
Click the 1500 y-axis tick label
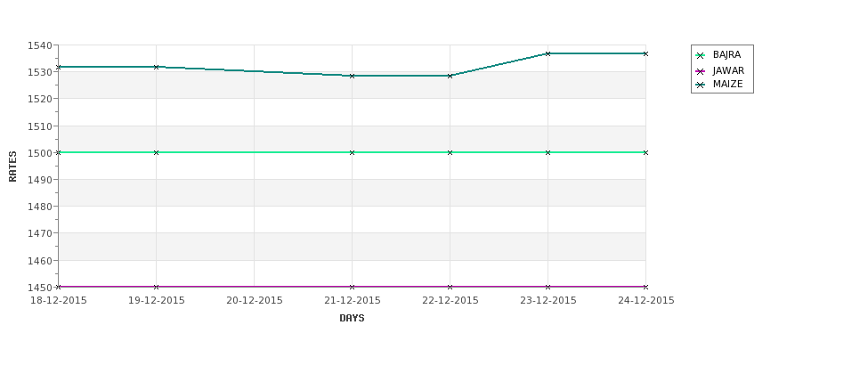pos(39,153)
